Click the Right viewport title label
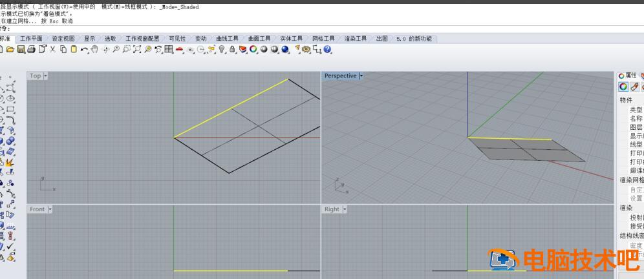644x279 pixels. [332, 209]
